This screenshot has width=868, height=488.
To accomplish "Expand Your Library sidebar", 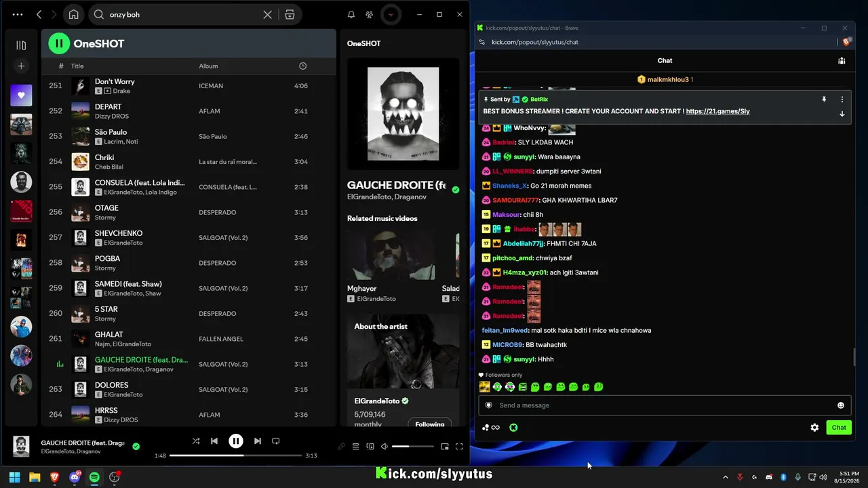I will 21,45.
